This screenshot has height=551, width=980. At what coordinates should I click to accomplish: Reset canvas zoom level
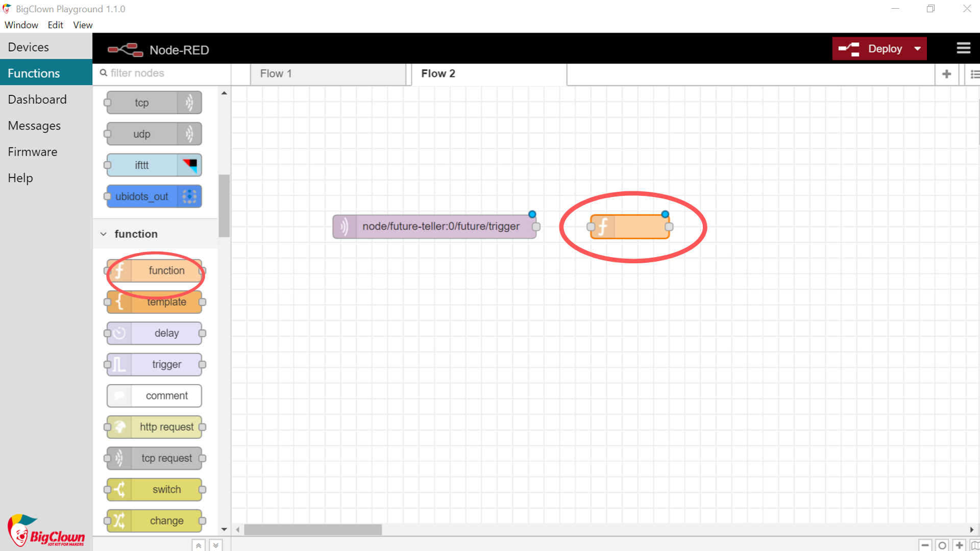(942, 545)
